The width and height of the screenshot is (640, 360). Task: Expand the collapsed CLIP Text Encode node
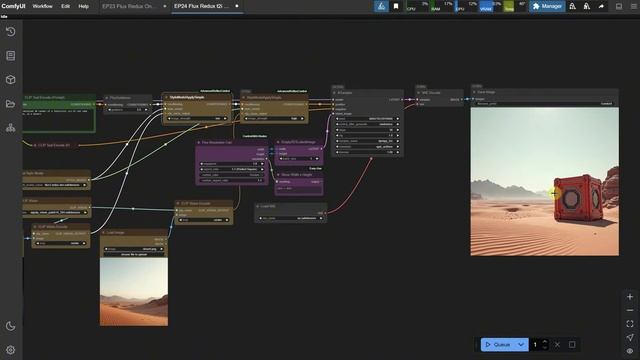tap(35, 145)
